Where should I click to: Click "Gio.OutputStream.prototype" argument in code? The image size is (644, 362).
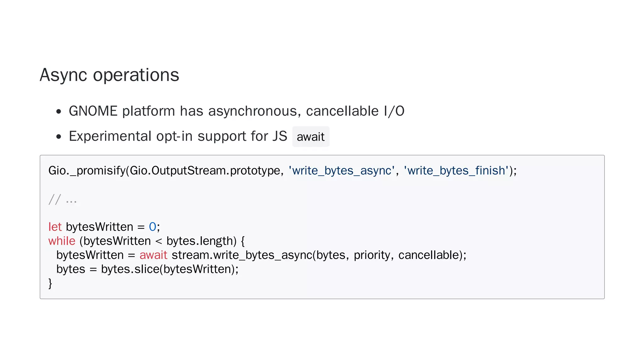pyautogui.click(x=205, y=171)
